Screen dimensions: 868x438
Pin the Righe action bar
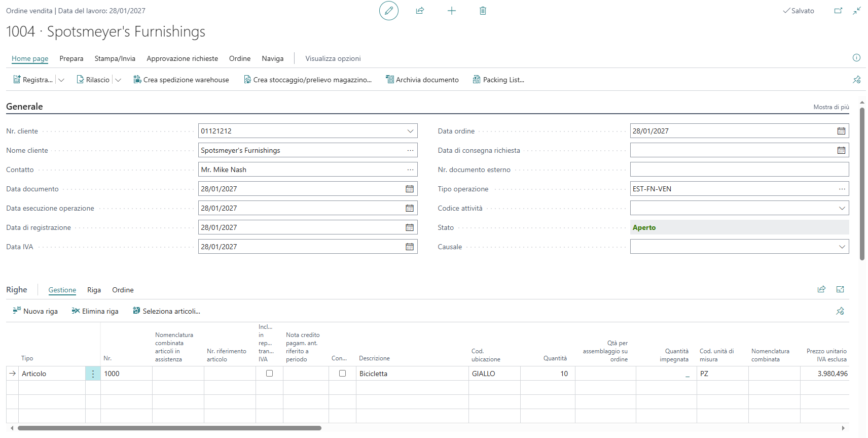(x=840, y=311)
